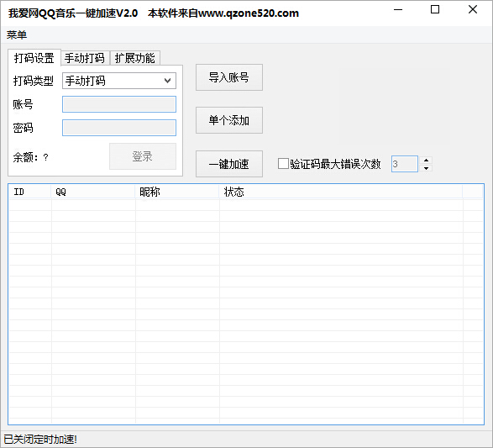The height and width of the screenshot is (448, 493).
Task: Click the 一键加速 button
Action: (x=229, y=164)
